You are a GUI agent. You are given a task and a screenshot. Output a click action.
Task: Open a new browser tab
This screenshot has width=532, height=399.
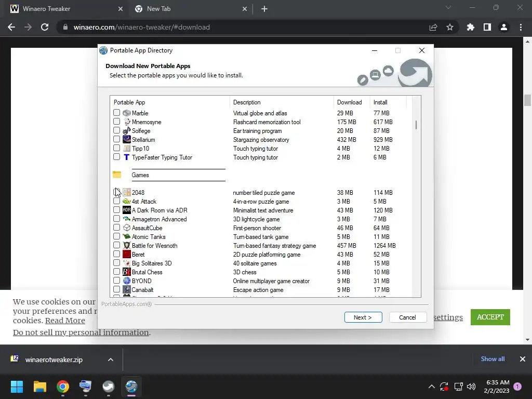pos(264,9)
